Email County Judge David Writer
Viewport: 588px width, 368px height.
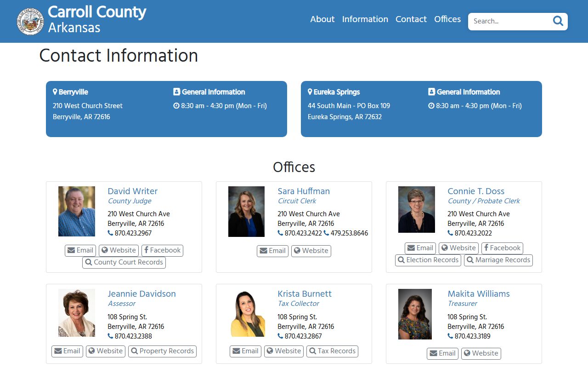(80, 251)
